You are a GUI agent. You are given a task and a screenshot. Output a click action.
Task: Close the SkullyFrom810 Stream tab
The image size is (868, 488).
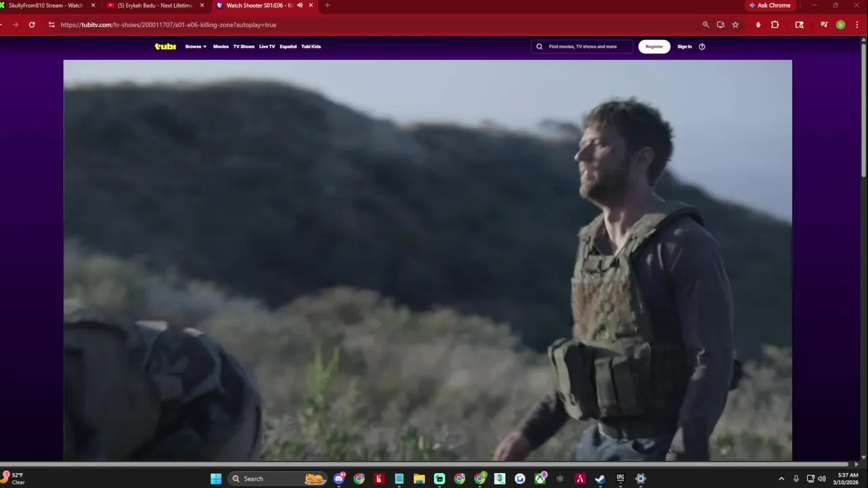tap(94, 5)
